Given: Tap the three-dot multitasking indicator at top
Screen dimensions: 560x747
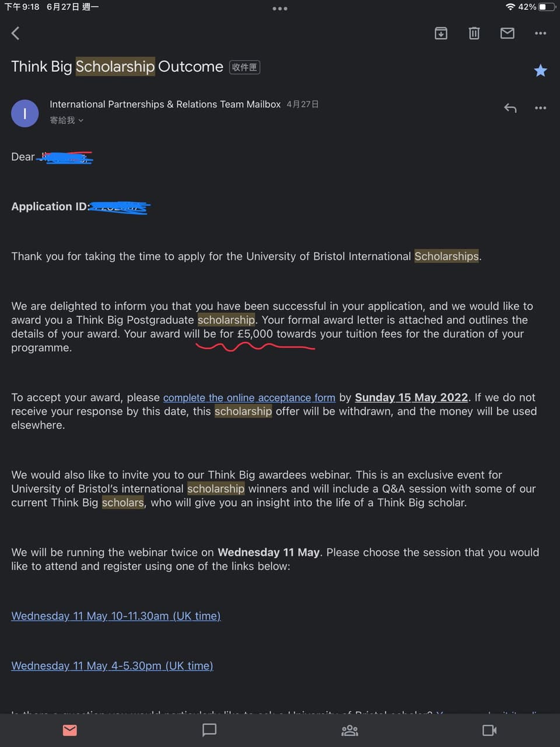Looking at the screenshot, I should [280, 9].
